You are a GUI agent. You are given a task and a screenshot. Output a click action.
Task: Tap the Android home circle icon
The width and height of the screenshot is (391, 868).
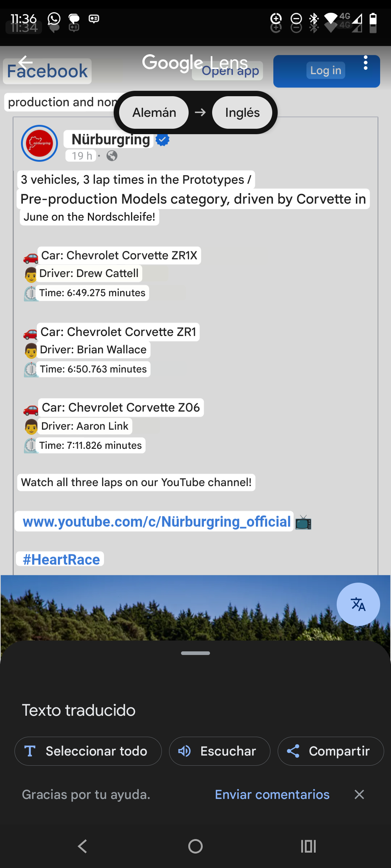pos(195,846)
